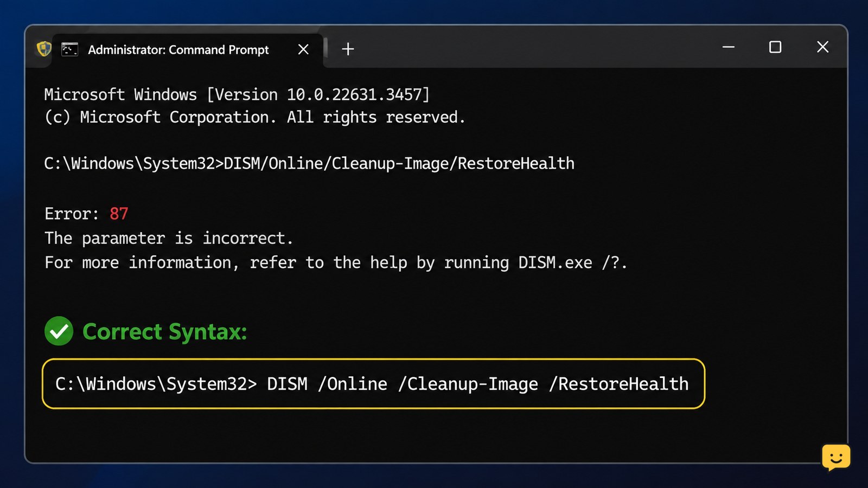Maximize the terminal window
868x488 pixels.
point(775,47)
